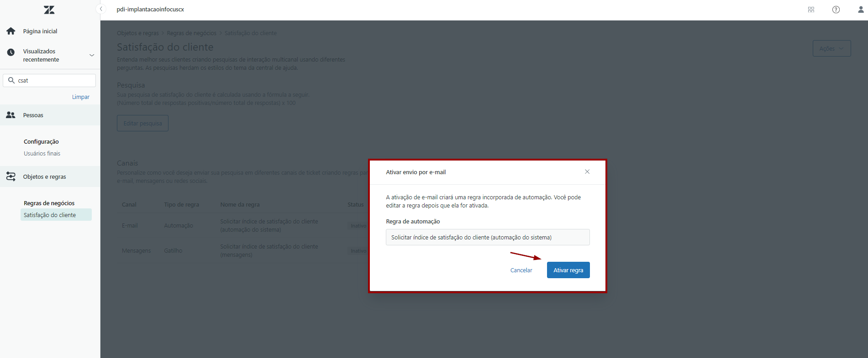
Task: Click the Pessoas people icon
Action: (x=11, y=115)
